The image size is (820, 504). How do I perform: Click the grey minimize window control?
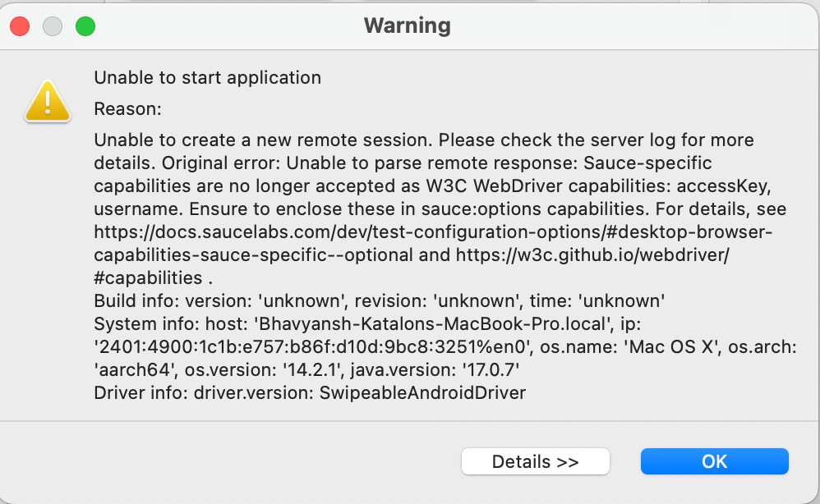coord(51,25)
